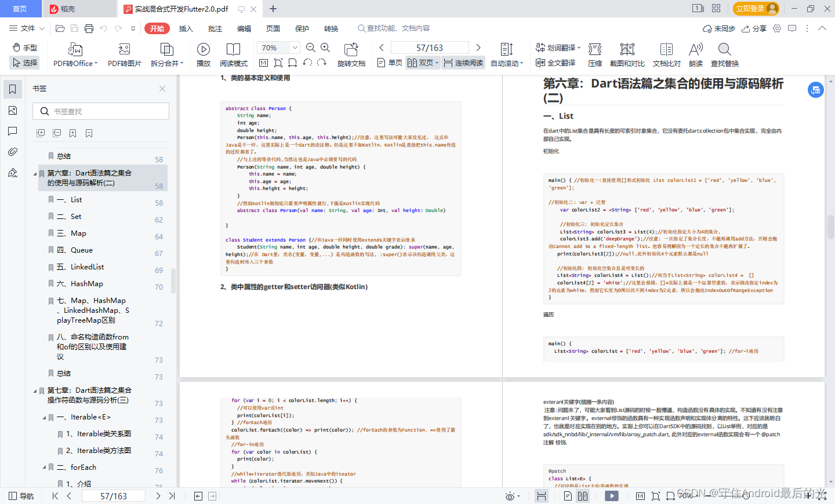Open PDF转Office converter

[x=75, y=55]
